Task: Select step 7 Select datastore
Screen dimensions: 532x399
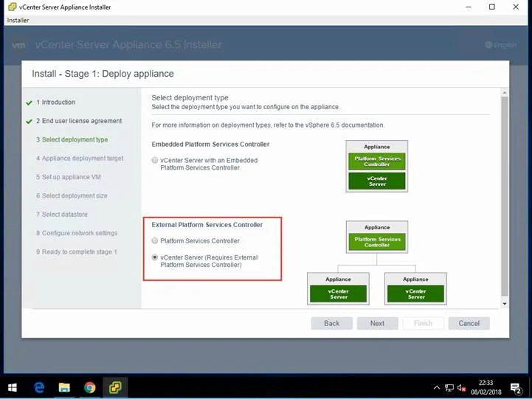Action: (x=62, y=214)
